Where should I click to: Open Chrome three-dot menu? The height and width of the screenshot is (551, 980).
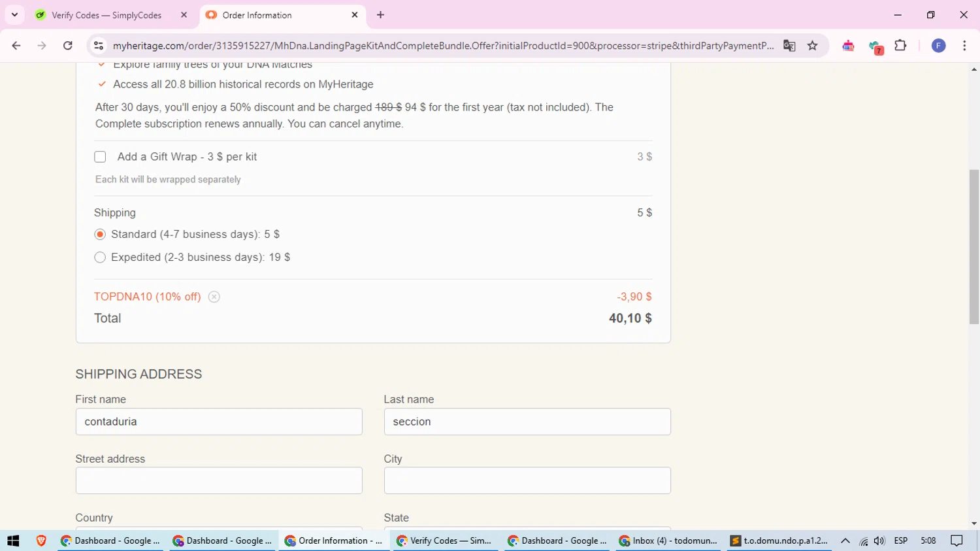point(964,46)
